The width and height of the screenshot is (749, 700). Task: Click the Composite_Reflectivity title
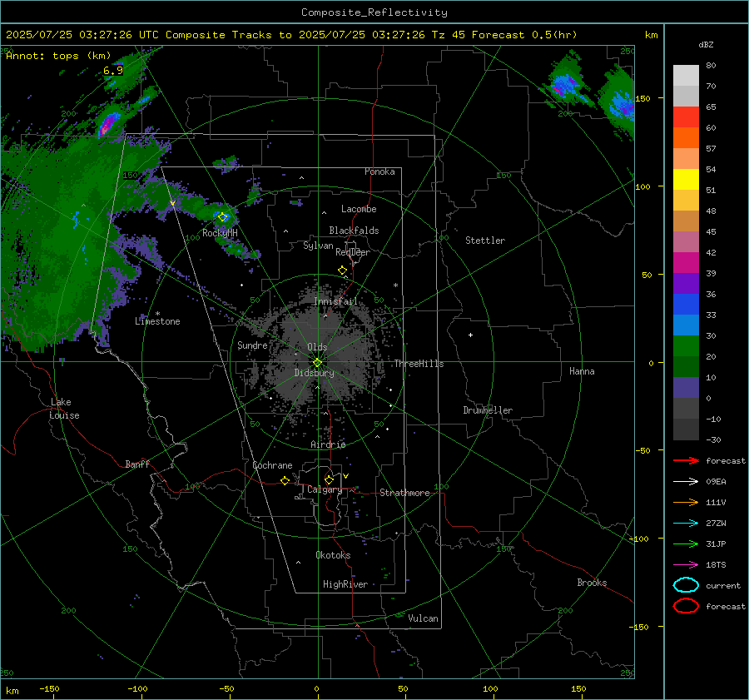click(374, 12)
